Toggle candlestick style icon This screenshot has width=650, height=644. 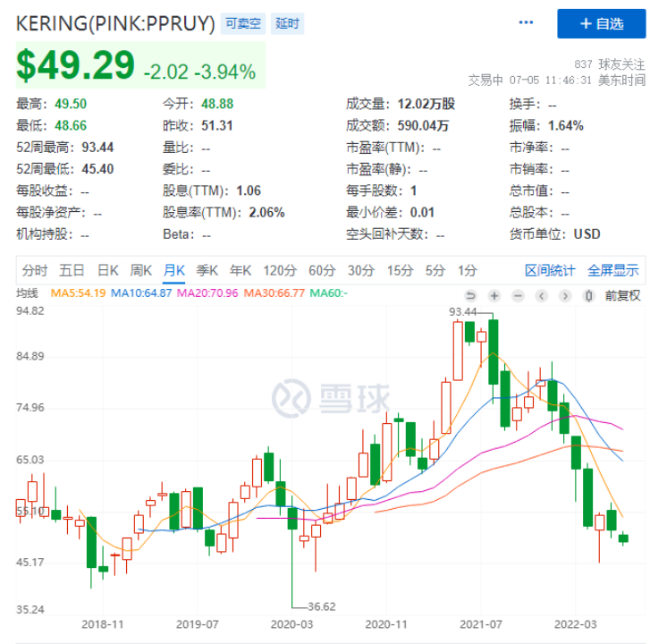pos(588,296)
